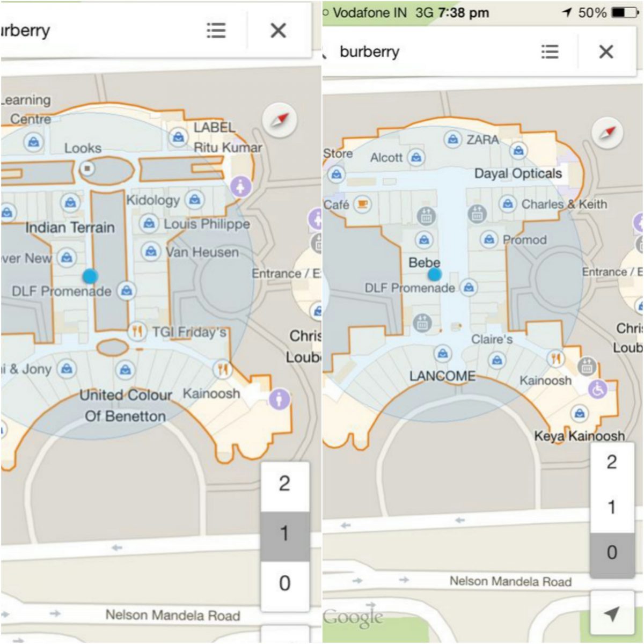Select floor 0 in left floor picker

[x=284, y=583]
